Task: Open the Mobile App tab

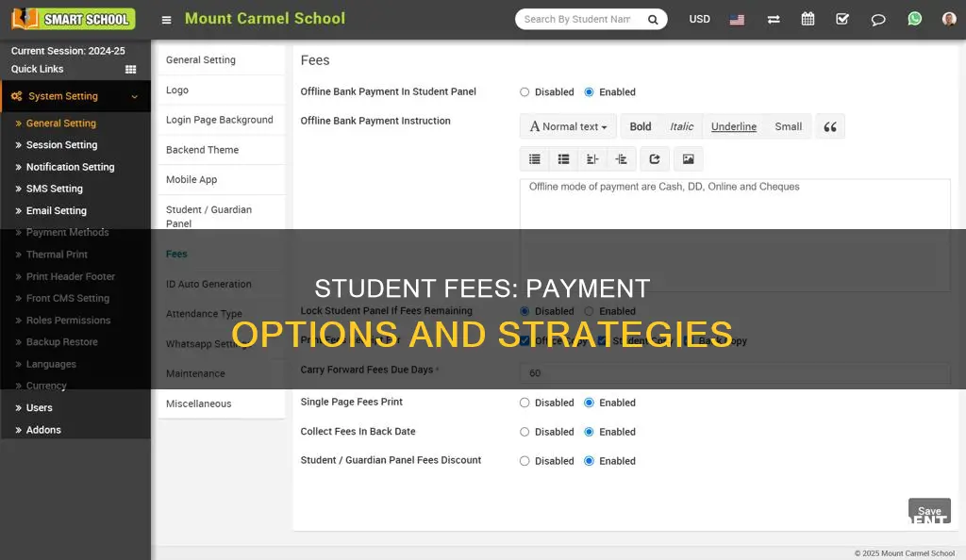Action: [221, 180]
